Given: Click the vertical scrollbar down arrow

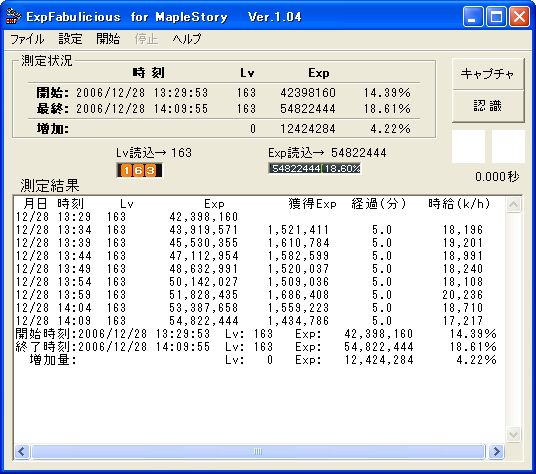Looking at the screenshot, I should (513, 435).
